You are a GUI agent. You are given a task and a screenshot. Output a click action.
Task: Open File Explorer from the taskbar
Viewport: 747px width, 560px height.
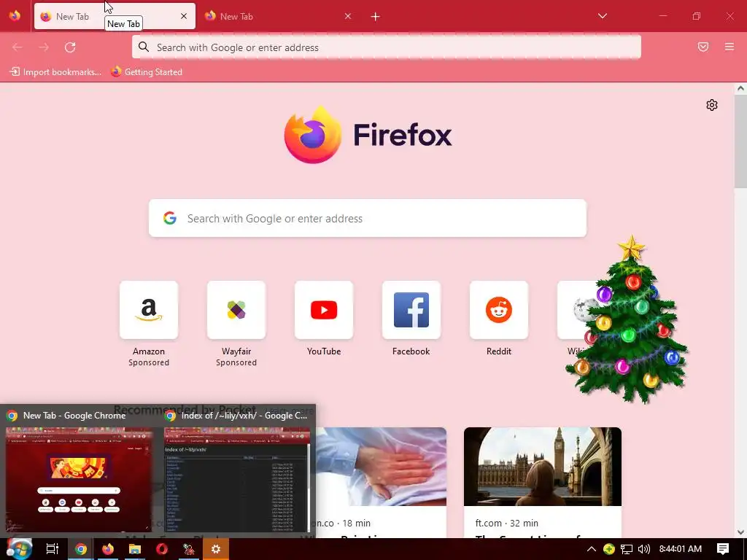pyautogui.click(x=135, y=549)
